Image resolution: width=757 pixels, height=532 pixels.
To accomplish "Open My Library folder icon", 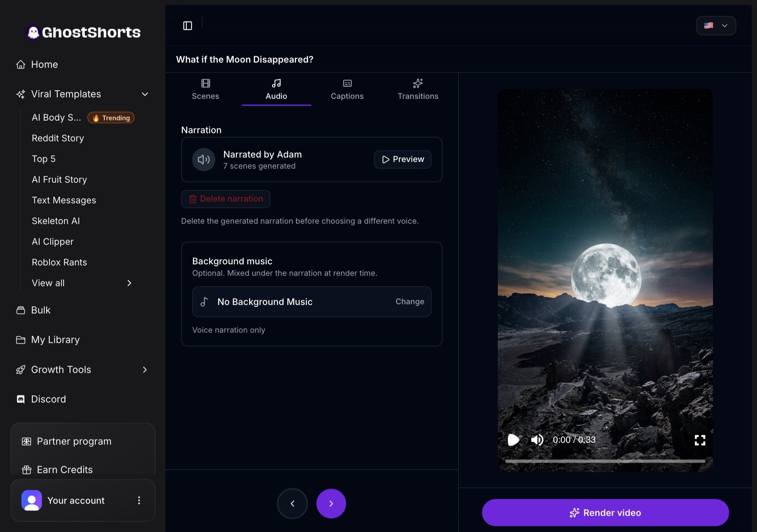I will point(21,340).
